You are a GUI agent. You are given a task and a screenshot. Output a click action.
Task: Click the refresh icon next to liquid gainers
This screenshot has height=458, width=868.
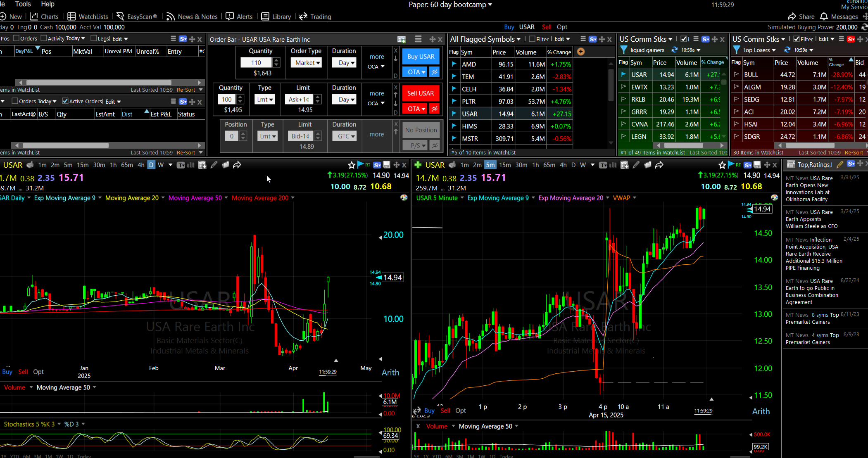pyautogui.click(x=674, y=50)
